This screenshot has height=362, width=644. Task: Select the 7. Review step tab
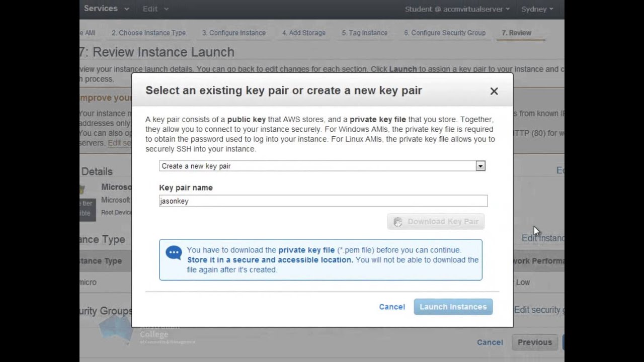point(516,33)
